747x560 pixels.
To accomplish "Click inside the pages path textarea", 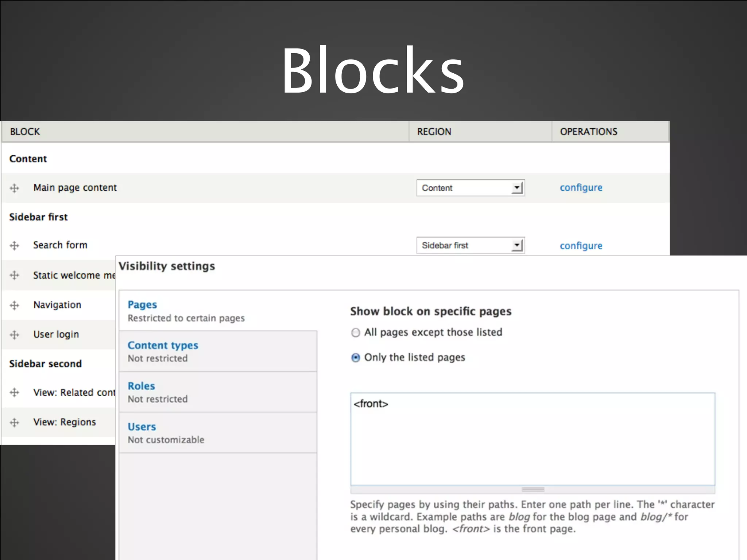I will click(533, 439).
